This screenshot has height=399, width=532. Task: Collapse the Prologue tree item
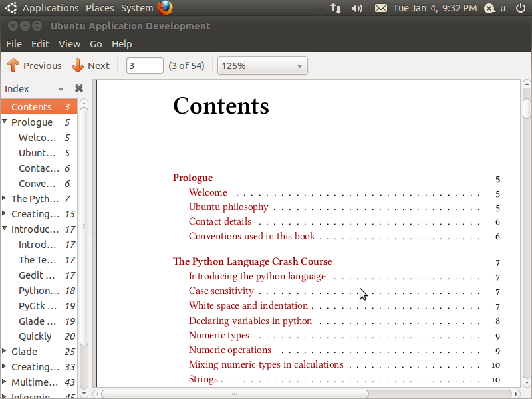point(5,122)
